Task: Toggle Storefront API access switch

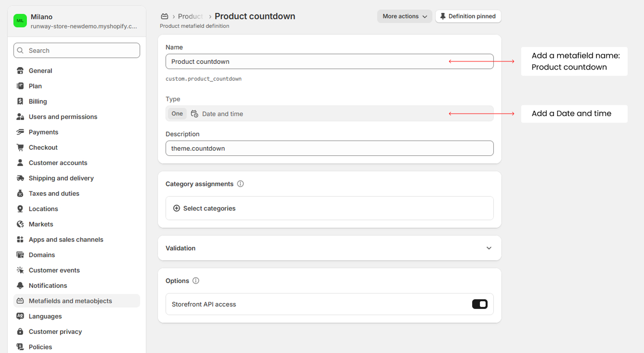Action: 479,304
